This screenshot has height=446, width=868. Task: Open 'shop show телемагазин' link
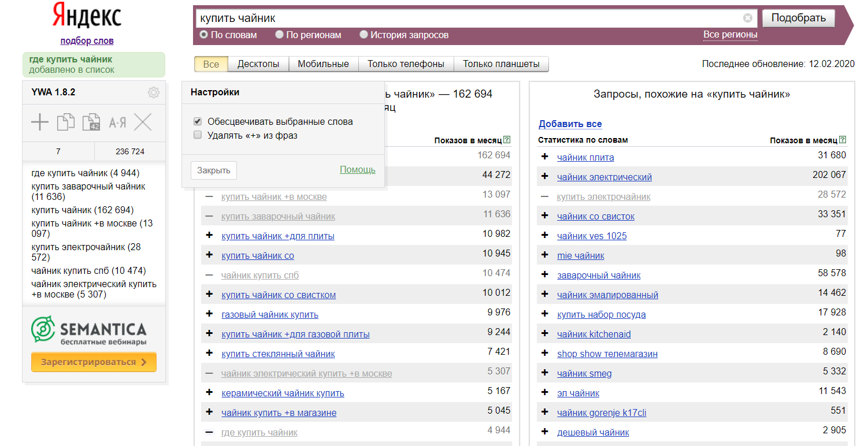pos(607,354)
